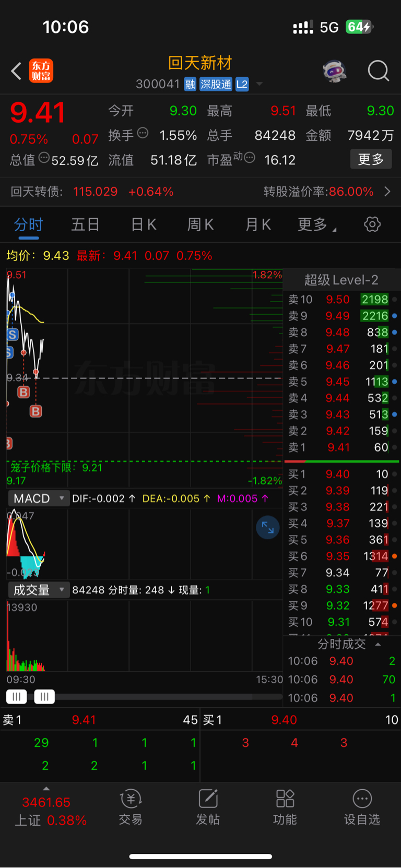Image resolution: width=401 pixels, height=868 pixels.
Task: Select the 分时 tab
Action: [x=29, y=225]
